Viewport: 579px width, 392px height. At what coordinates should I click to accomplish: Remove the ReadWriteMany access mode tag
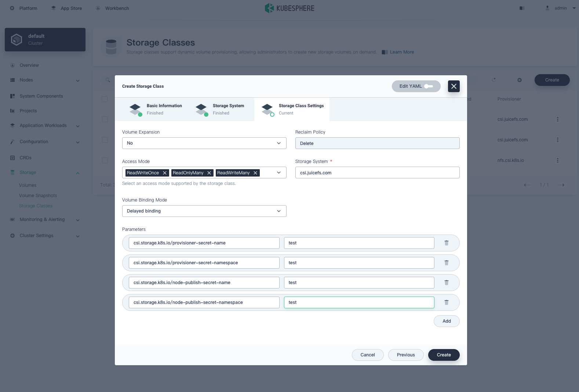[255, 173]
